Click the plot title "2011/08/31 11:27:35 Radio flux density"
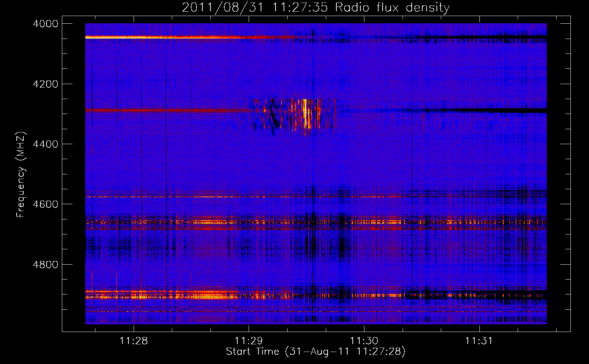589x364 pixels. pyautogui.click(x=316, y=7)
